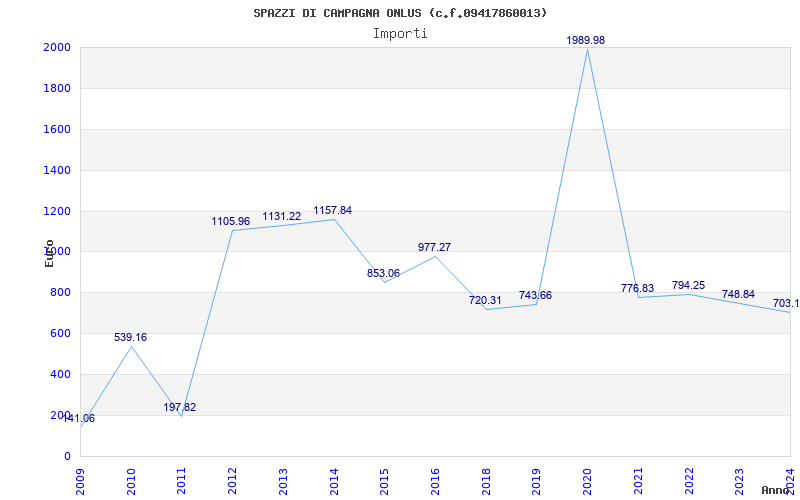The image size is (800, 500).
Task: Click the x-axis year 2012
Action: (232, 482)
